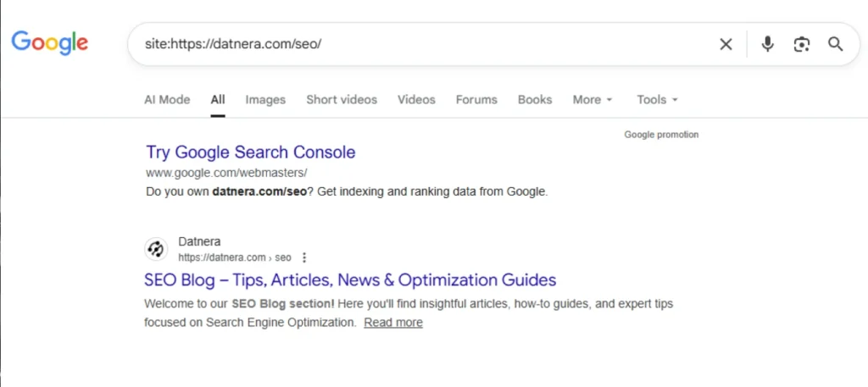Image resolution: width=868 pixels, height=387 pixels.
Task: Start voice search with microphone icon
Action: (766, 44)
